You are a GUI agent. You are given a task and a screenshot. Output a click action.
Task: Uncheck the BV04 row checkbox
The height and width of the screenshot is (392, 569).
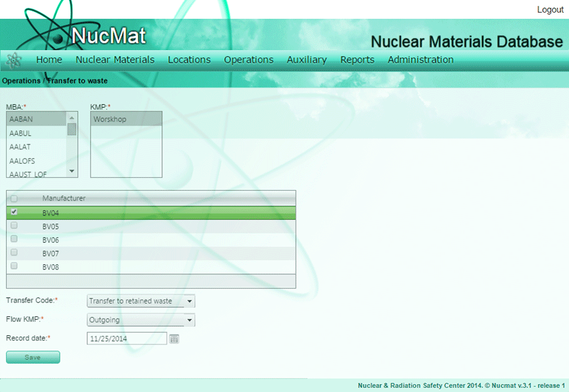[x=14, y=212]
